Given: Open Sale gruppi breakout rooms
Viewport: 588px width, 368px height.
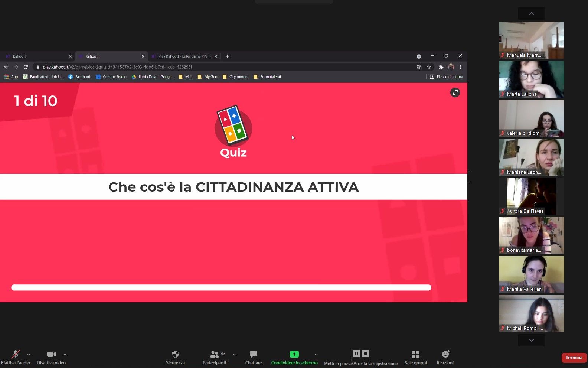Looking at the screenshot, I should pyautogui.click(x=415, y=354).
